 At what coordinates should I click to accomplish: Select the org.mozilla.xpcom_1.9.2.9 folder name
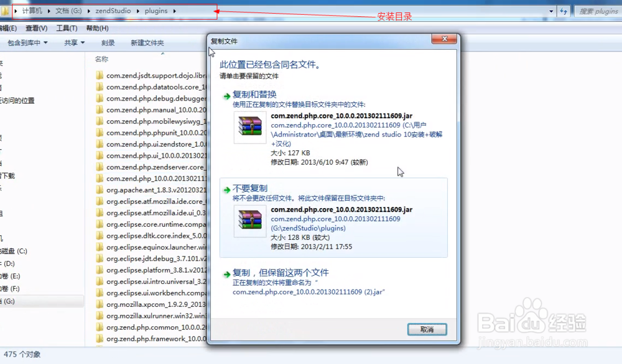(x=156, y=304)
